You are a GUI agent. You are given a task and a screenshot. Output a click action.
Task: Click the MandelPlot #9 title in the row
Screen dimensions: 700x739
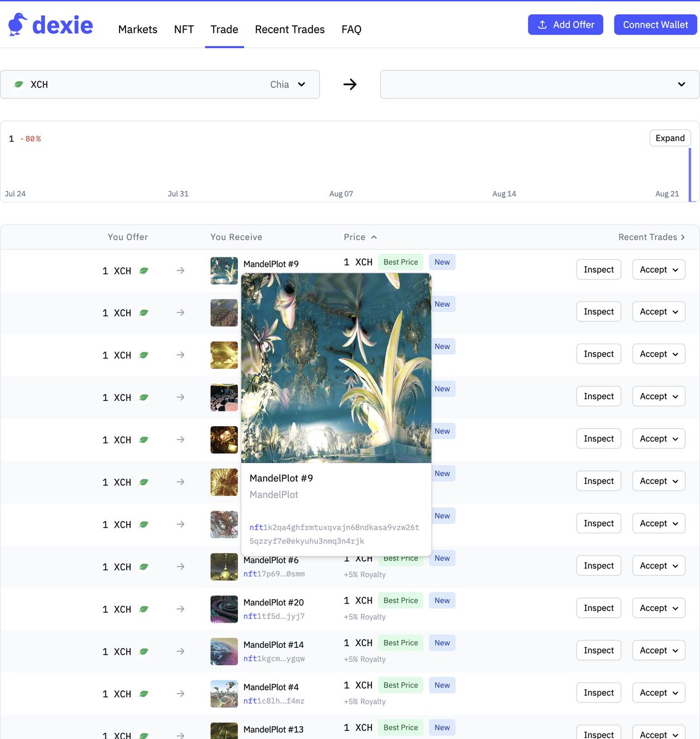pyautogui.click(x=271, y=264)
